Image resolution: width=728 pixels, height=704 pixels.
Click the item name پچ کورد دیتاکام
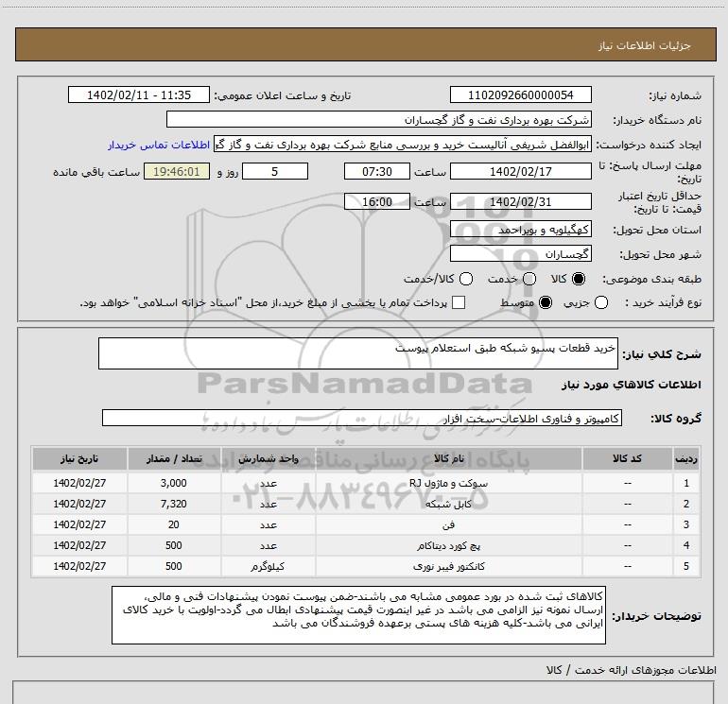pyautogui.click(x=448, y=546)
